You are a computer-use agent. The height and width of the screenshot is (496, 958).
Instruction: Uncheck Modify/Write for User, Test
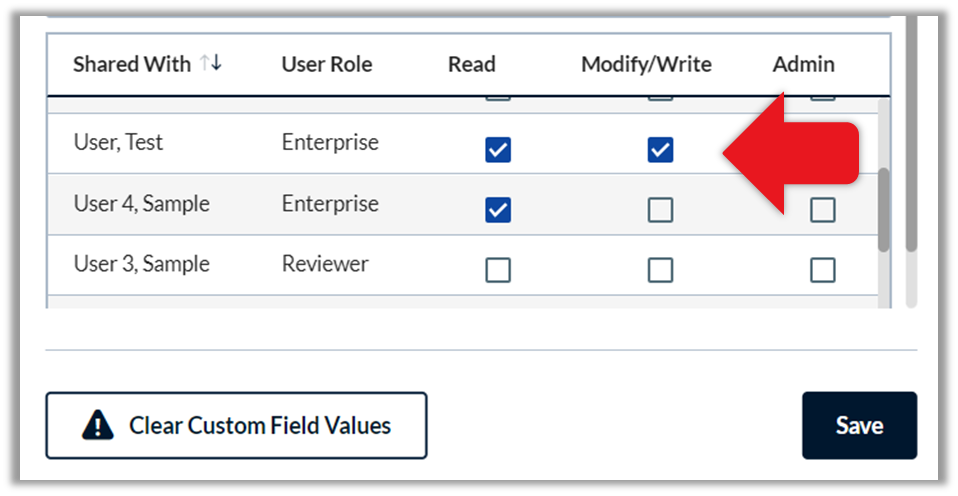660,150
